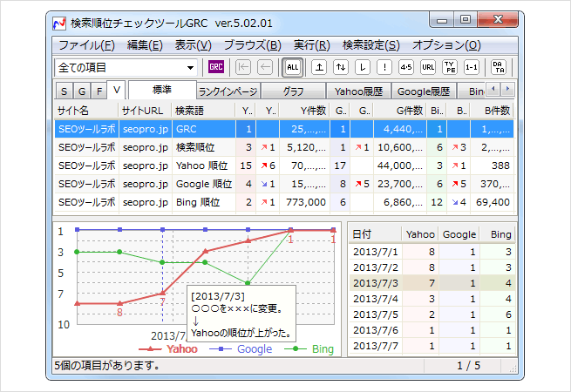Switch to the 標準 tab
This screenshot has width=571, height=392.
(x=162, y=90)
